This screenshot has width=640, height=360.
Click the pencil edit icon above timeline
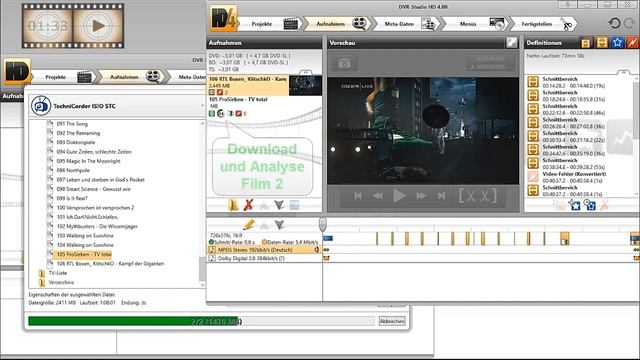pos(248,224)
